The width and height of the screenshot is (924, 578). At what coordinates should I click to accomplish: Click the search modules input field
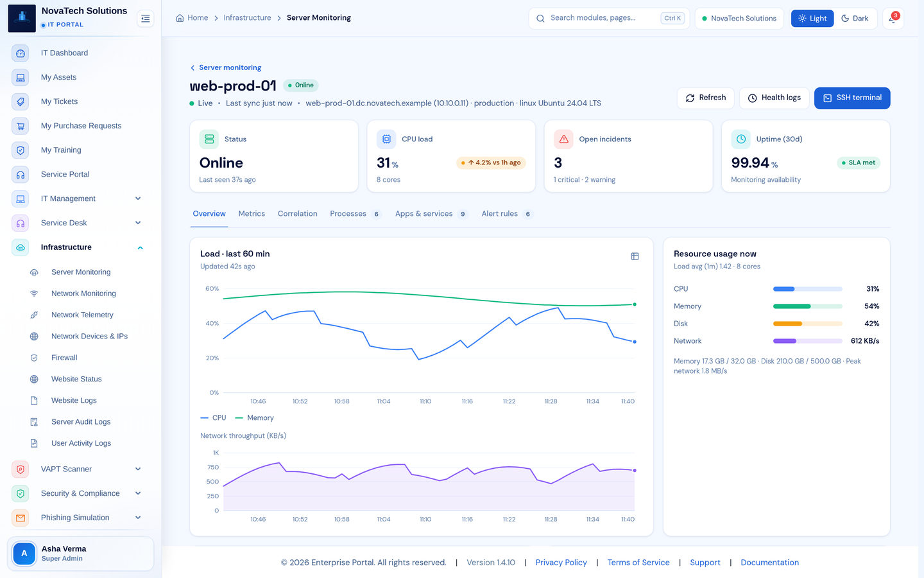(x=609, y=19)
